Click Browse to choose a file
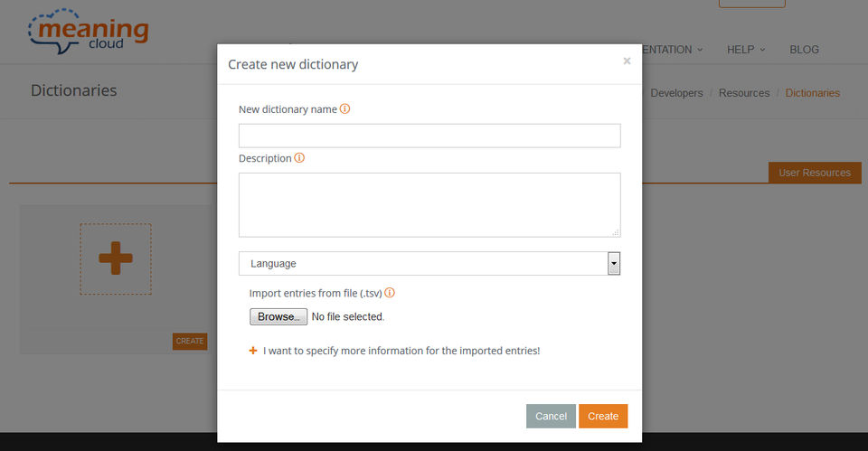Viewport: 868px width, 451px height. [278, 317]
